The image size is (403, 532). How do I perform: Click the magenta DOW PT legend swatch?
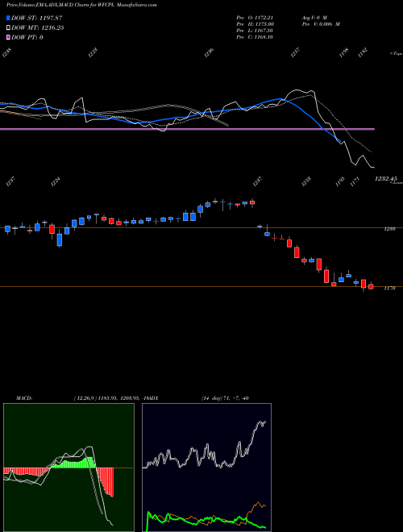(x=9, y=37)
